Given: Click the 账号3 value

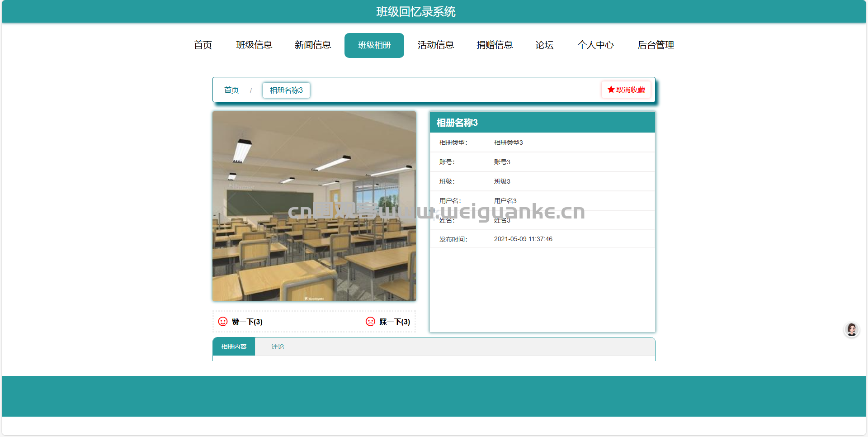Looking at the screenshot, I should pyautogui.click(x=502, y=162).
